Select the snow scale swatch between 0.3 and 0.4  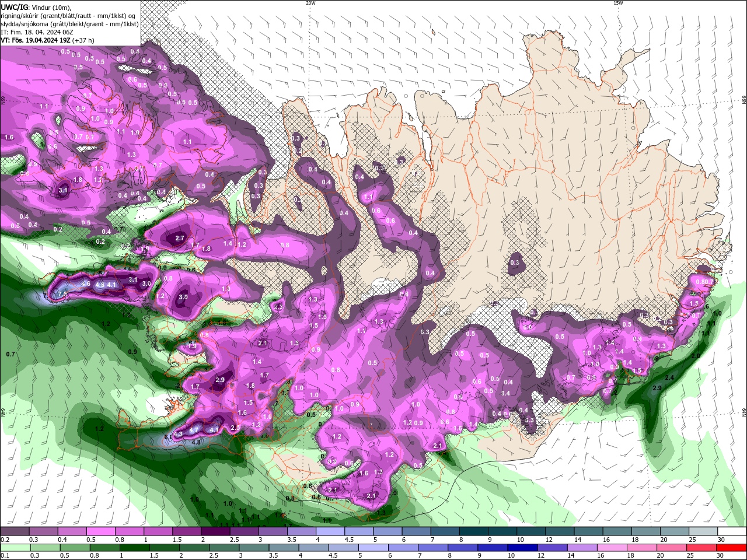pos(44,531)
